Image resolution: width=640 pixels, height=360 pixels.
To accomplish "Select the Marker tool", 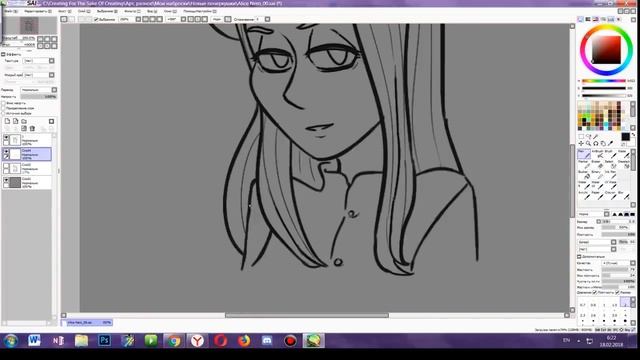I will (x=584, y=164).
